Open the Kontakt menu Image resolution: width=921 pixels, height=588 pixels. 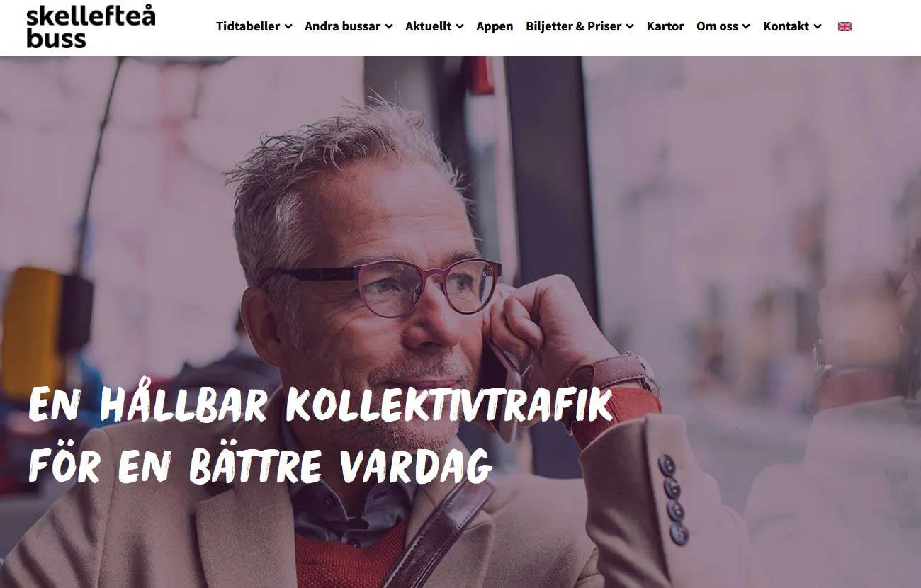point(786,26)
